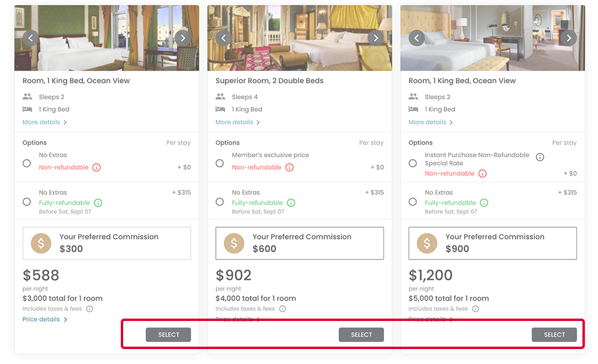Select Non-refundable No Extras option in first card
Image resolution: width=598 pixels, height=364 pixels.
click(27, 163)
